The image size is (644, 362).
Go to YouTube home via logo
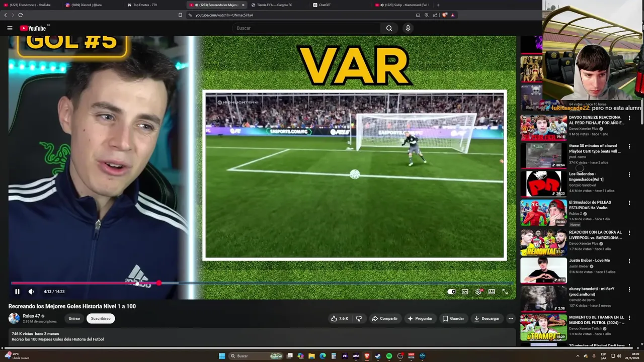[33, 28]
